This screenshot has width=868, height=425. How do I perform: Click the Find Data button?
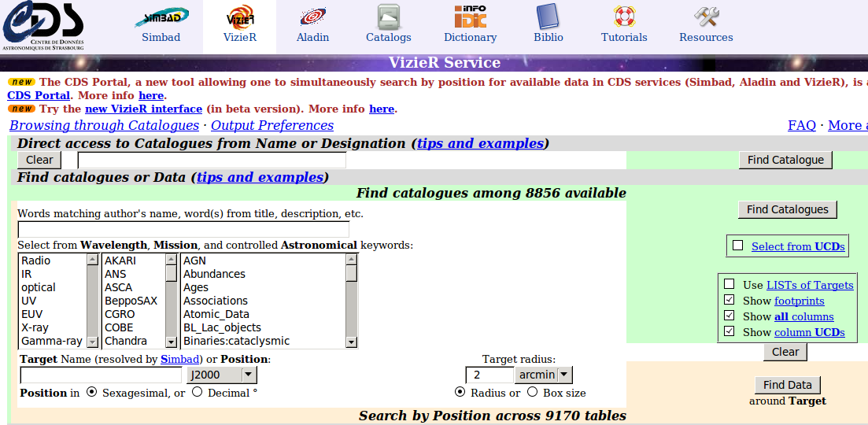(787, 385)
